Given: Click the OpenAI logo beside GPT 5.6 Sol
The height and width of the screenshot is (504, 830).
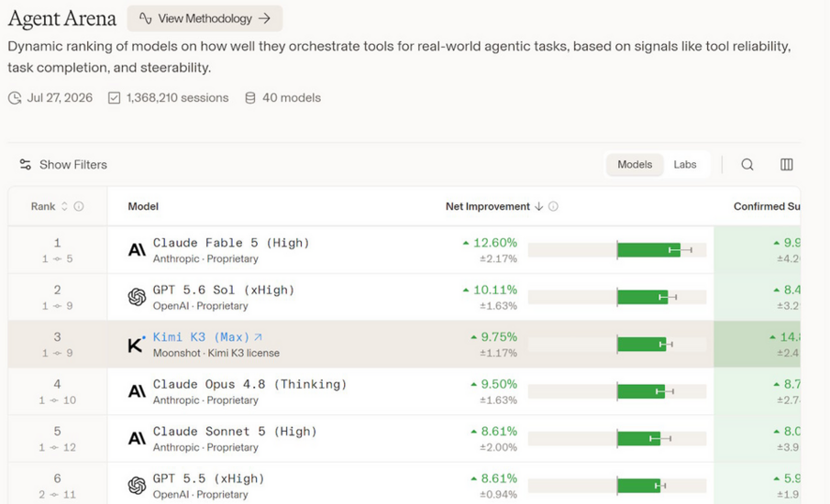Looking at the screenshot, I should (137, 297).
